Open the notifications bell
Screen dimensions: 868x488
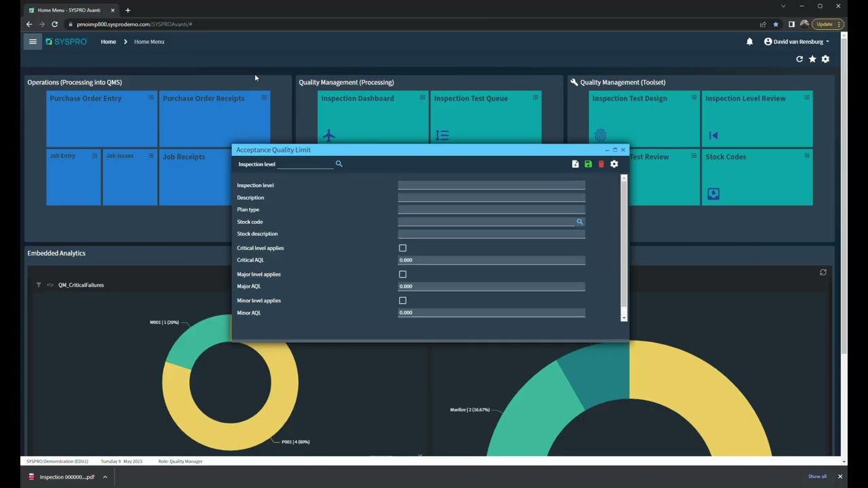coord(749,41)
